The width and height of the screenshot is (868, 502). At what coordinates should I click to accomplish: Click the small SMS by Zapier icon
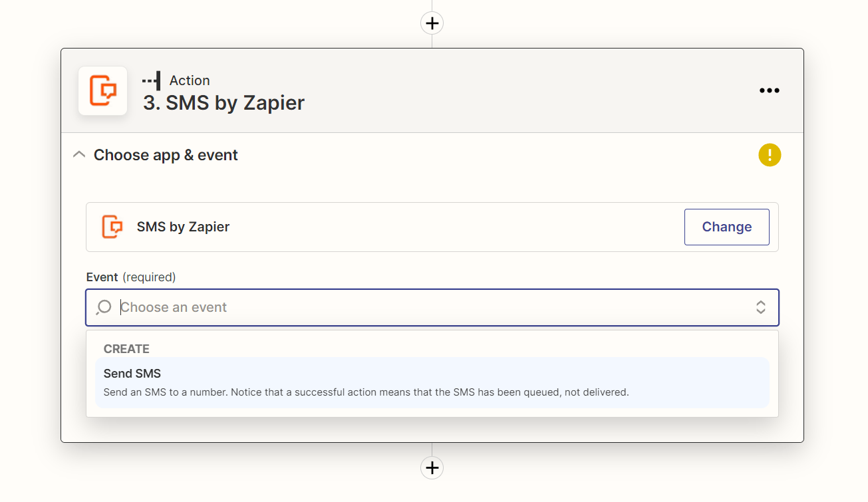(112, 227)
